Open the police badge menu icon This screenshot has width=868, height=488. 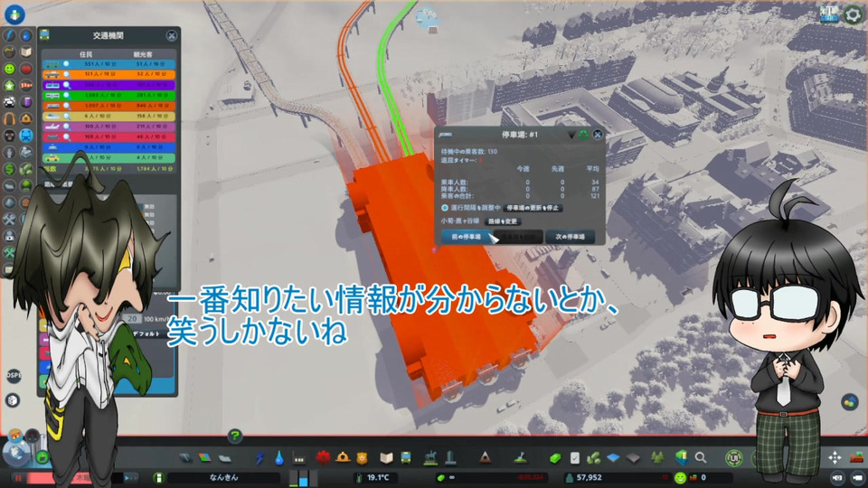[x=362, y=458]
